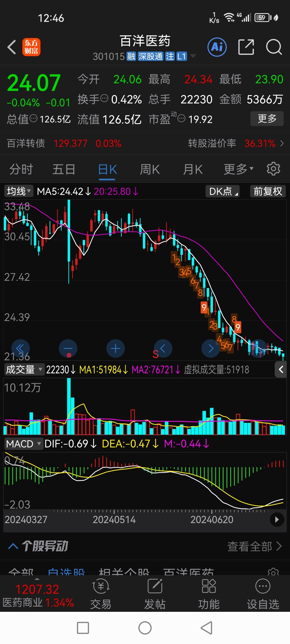Tap the double-left chart scroll button
The image size is (290, 644).
20,349
